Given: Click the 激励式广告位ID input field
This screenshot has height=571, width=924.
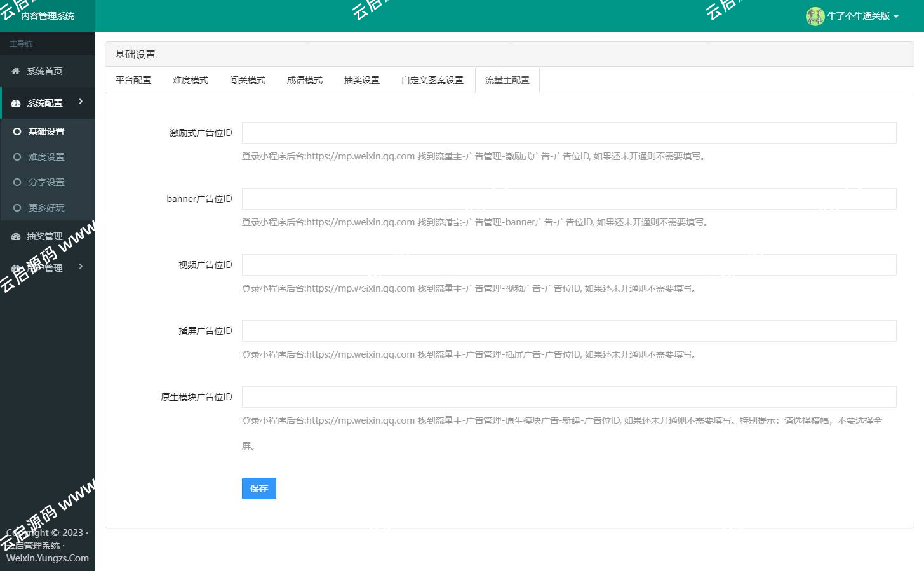Looking at the screenshot, I should (x=568, y=132).
